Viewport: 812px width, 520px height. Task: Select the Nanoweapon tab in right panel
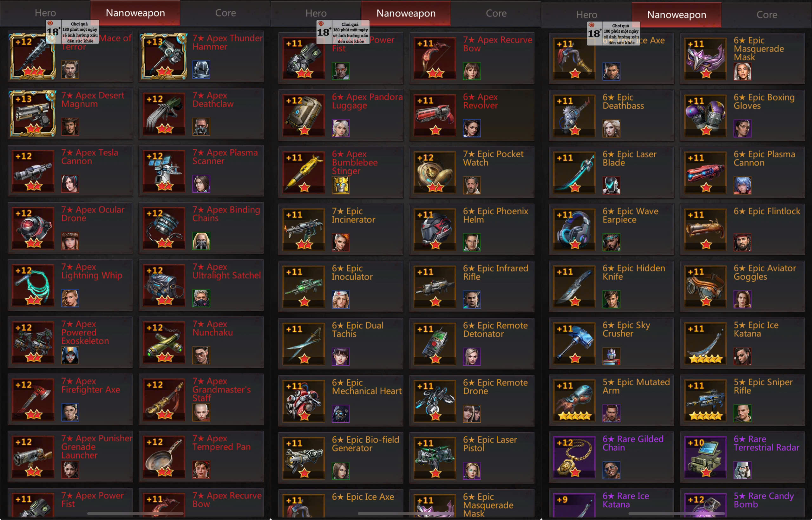coord(677,15)
